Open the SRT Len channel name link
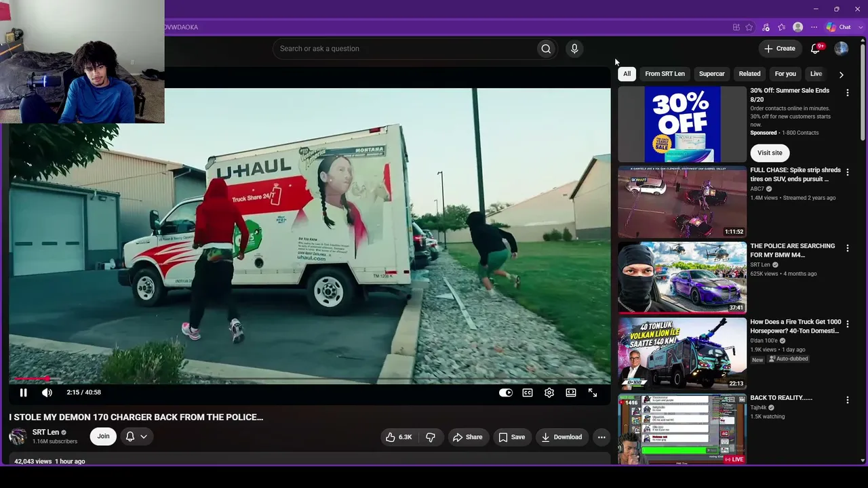The image size is (868, 488). pos(45,432)
